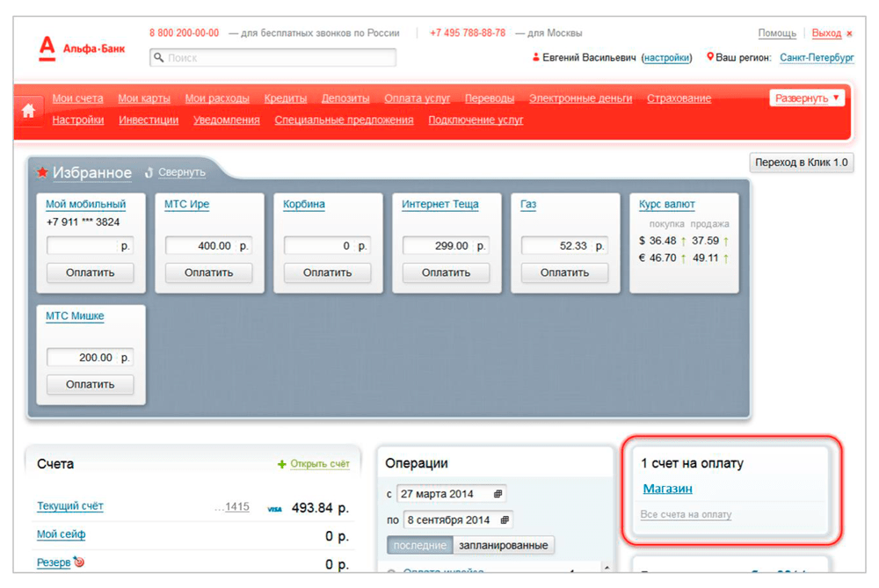Click the target icon next to Резерв
Viewport: 879px width, 588px height.
(x=79, y=562)
